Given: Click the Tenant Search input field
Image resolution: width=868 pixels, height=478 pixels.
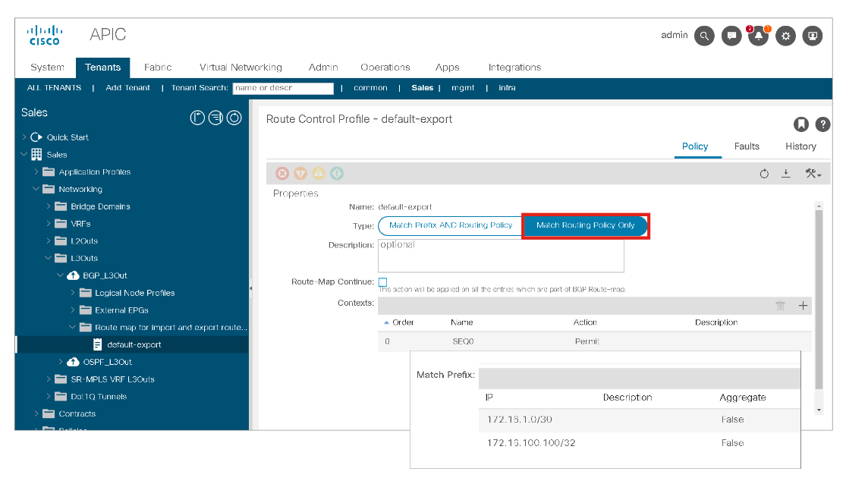Looking at the screenshot, I should point(283,88).
